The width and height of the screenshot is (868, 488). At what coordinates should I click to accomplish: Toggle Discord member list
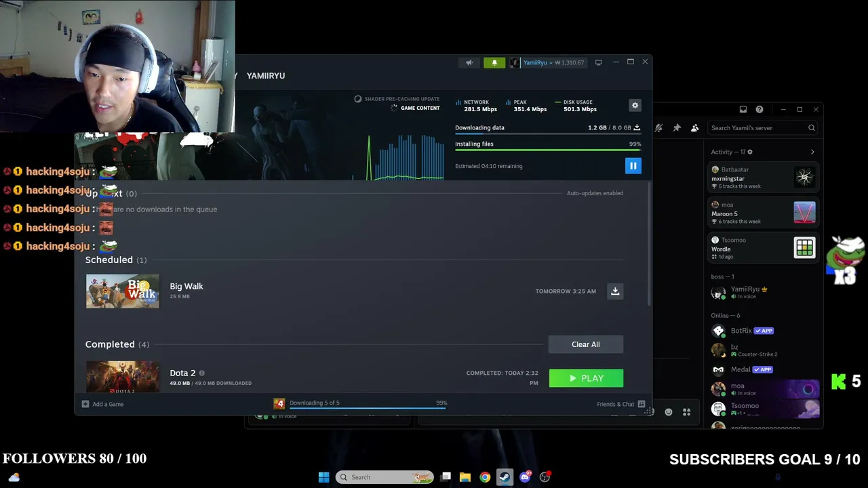click(x=694, y=127)
